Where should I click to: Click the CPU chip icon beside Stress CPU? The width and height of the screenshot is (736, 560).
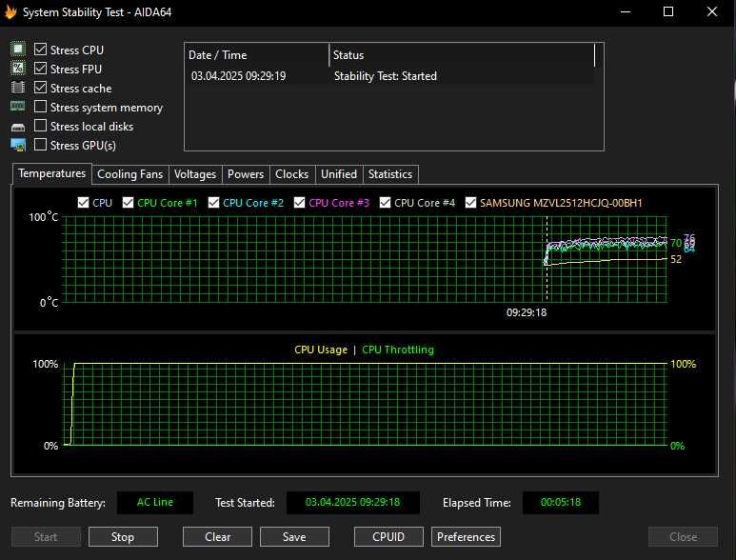coord(18,50)
